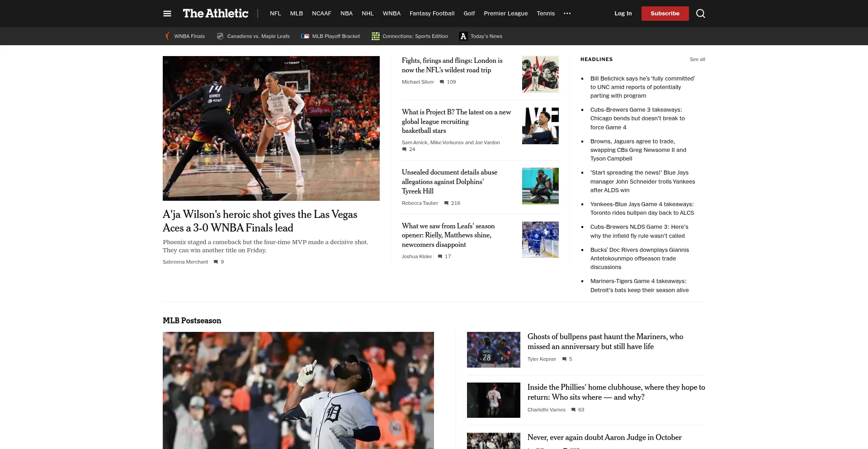Open the NFL section in navigation

click(x=275, y=14)
